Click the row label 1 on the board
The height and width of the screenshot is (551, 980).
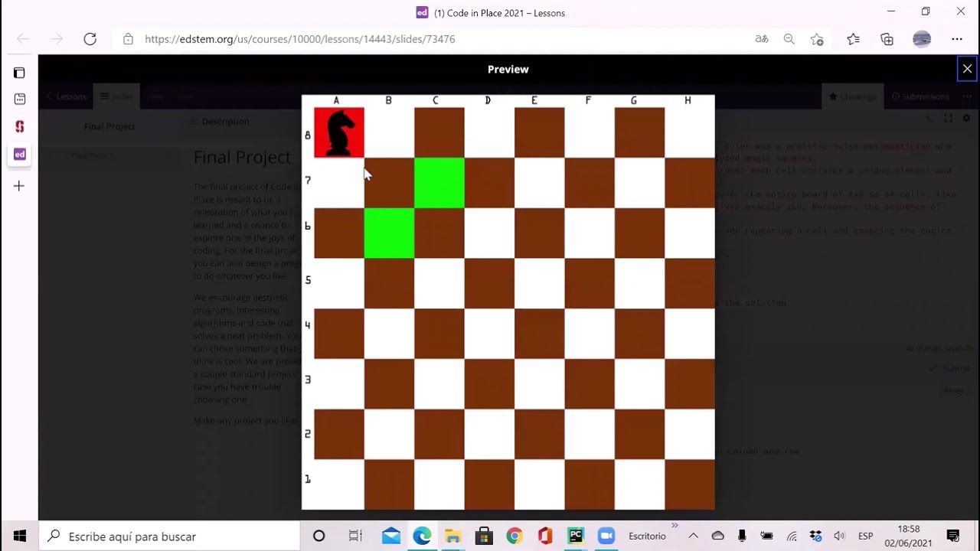pos(308,479)
